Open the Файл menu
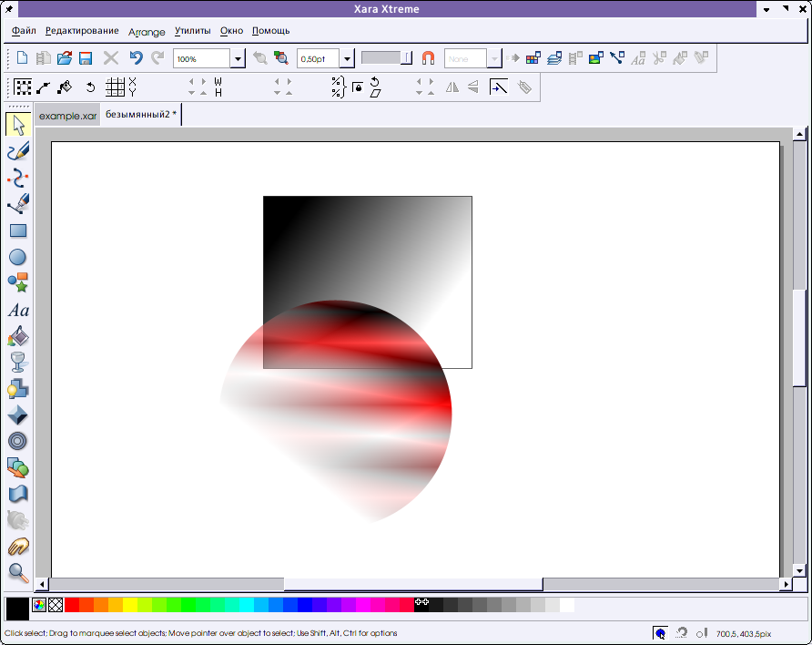 click(24, 31)
